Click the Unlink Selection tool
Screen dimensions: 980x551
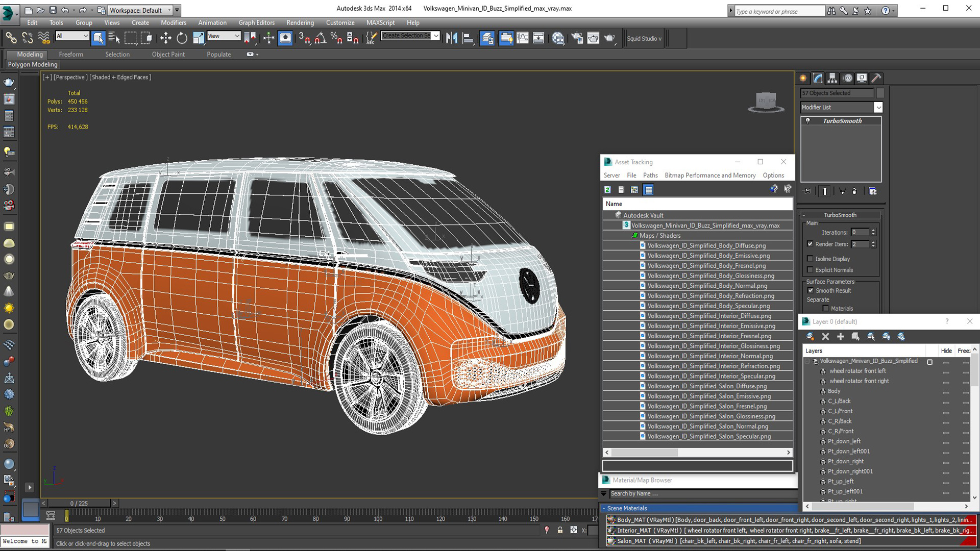[x=27, y=38]
